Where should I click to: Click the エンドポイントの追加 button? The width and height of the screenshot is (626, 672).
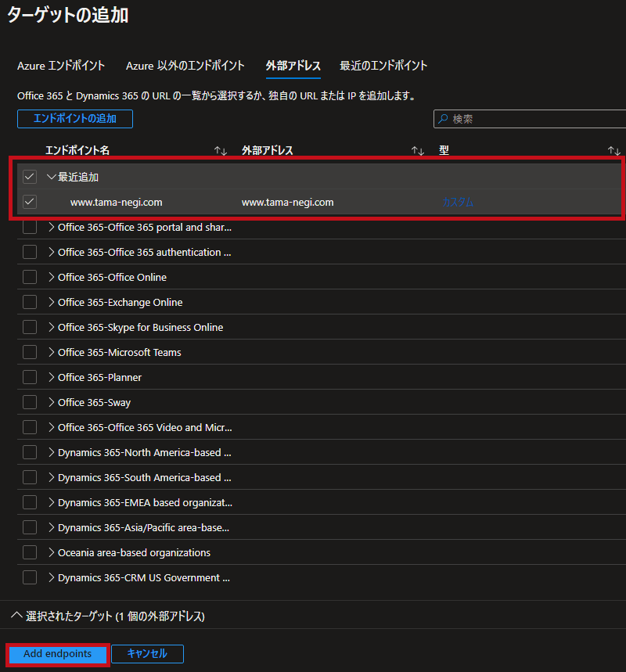[75, 119]
